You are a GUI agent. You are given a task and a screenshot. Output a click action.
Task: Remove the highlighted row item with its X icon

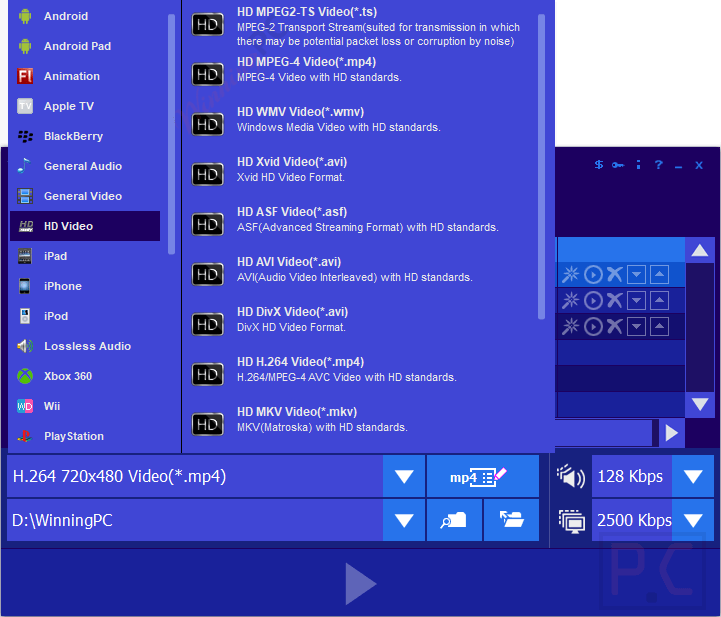[615, 274]
